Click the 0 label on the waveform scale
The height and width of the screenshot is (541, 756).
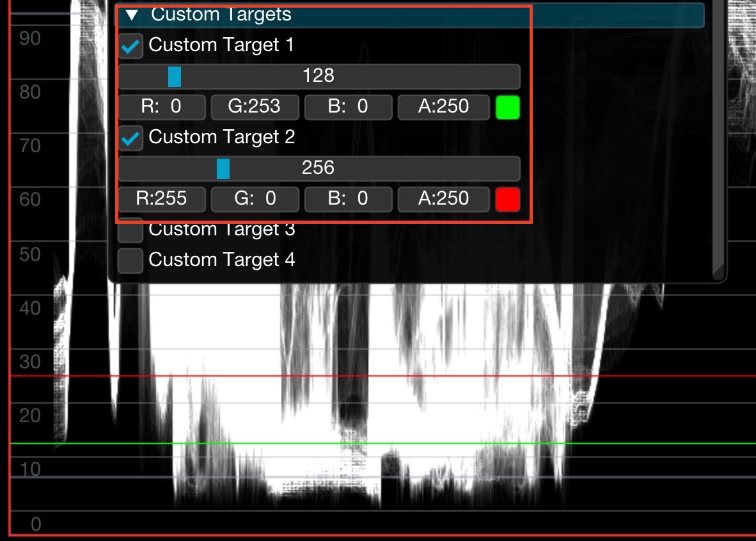pyautogui.click(x=36, y=524)
